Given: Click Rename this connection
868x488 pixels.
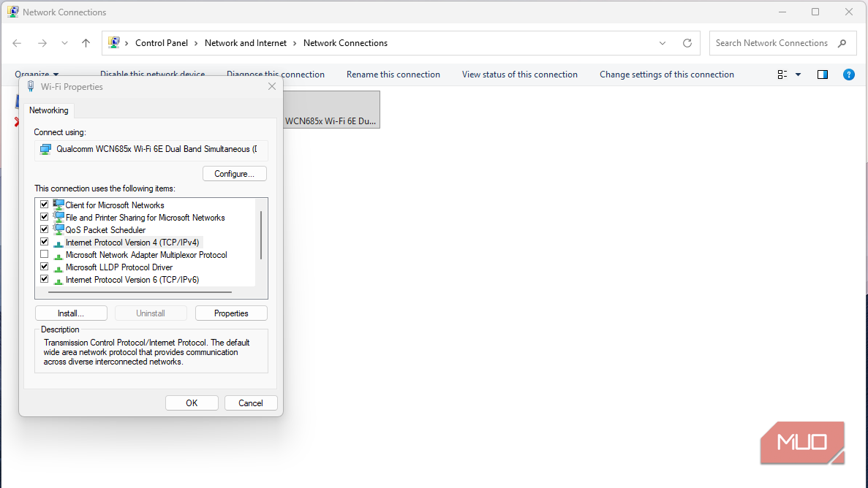Looking at the screenshot, I should pyautogui.click(x=393, y=74).
